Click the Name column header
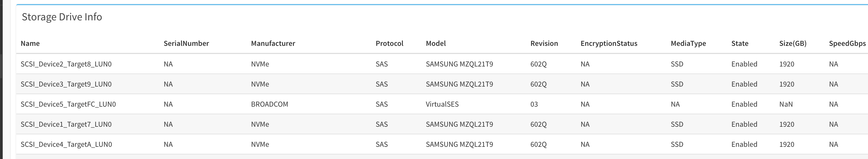The image size is (868, 159). point(30,43)
